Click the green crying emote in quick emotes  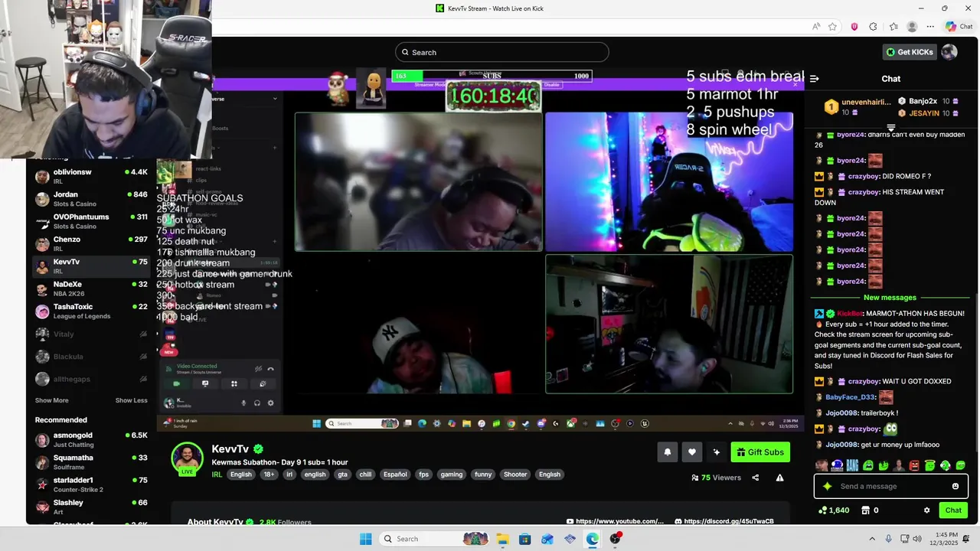click(x=868, y=465)
